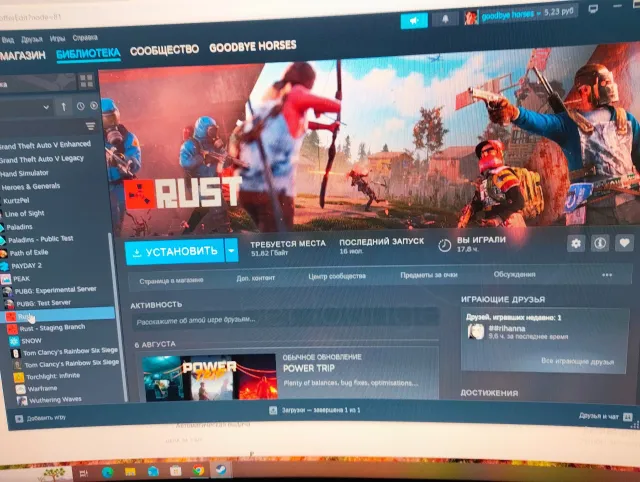Click the Warframe game icon

tap(20, 389)
